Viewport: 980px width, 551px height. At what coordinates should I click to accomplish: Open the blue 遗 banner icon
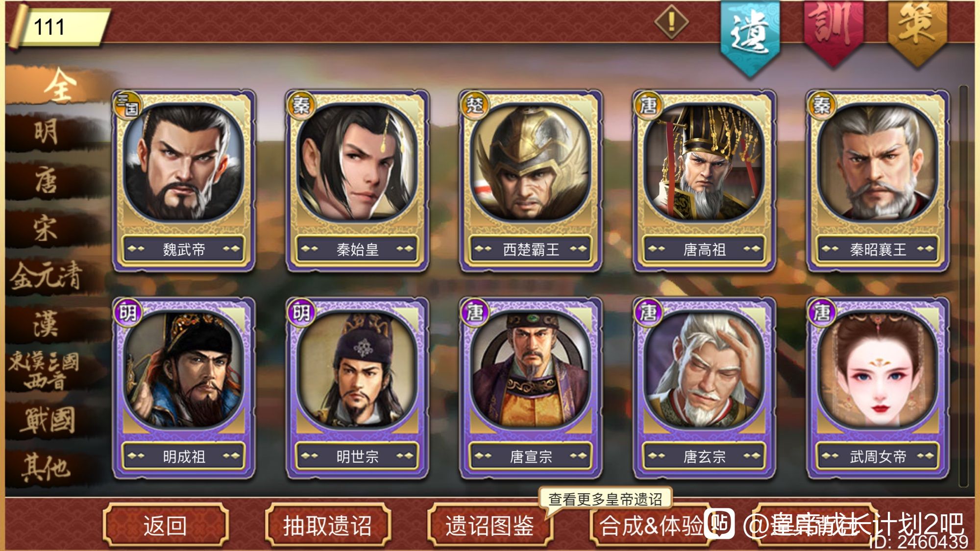[750, 37]
